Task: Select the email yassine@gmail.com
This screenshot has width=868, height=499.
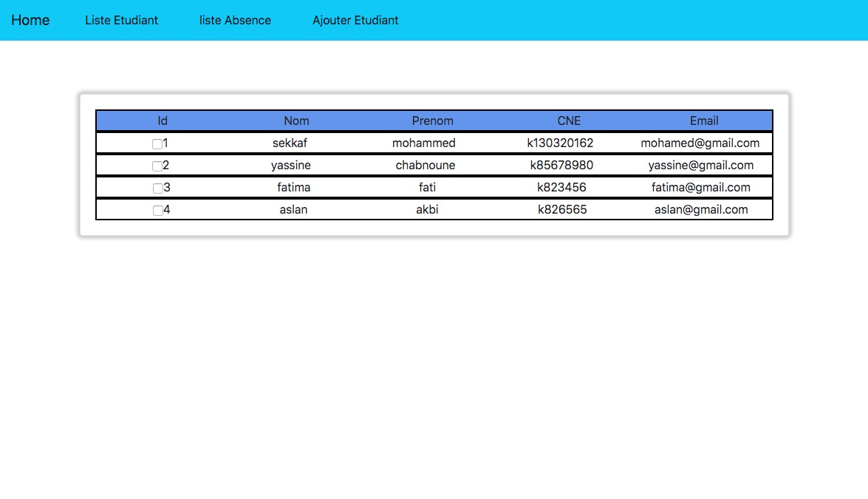Action: [x=702, y=165]
